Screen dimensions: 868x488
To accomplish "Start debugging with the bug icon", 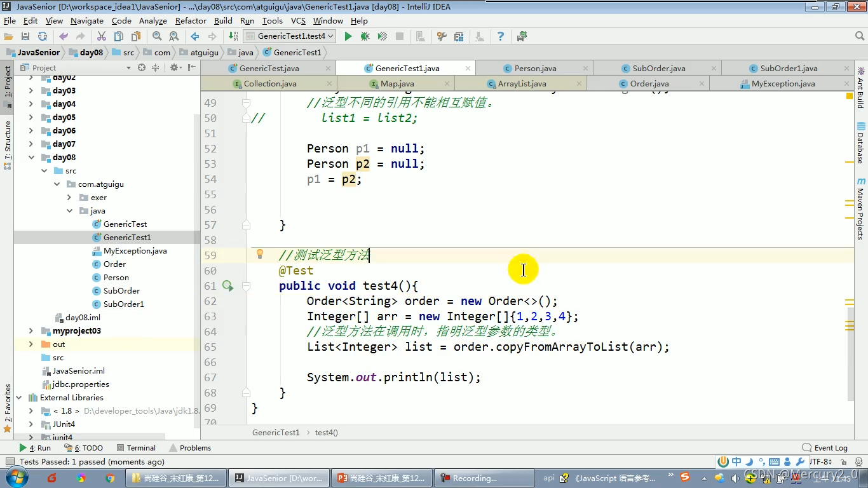I will point(365,36).
